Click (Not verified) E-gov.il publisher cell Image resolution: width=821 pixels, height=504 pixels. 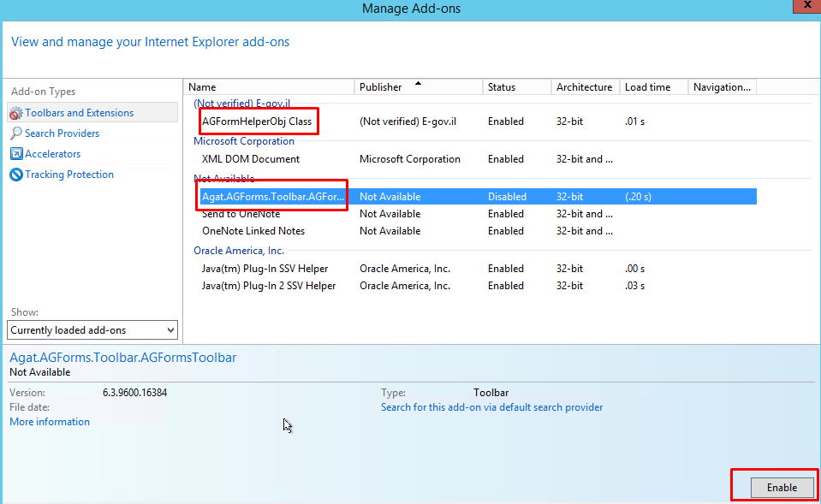pos(408,122)
